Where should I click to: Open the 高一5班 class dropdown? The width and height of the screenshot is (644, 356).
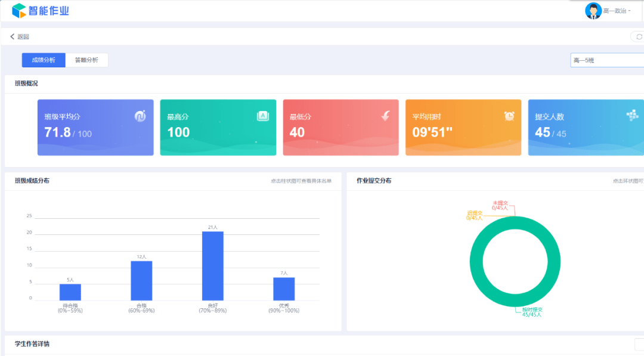coord(607,60)
